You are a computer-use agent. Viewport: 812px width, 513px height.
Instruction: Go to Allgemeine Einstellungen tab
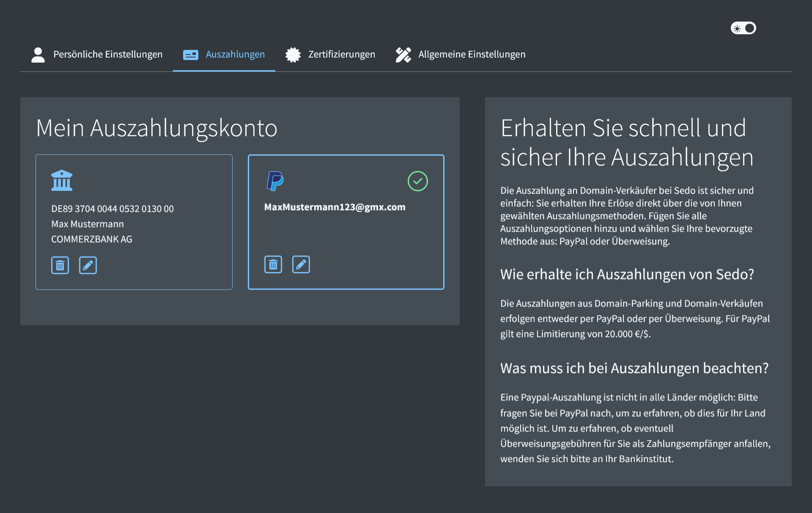(472, 55)
